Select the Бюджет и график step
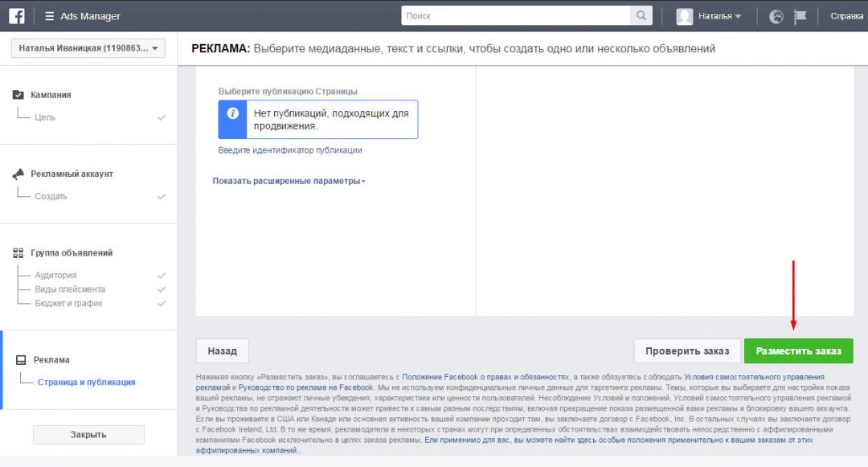This screenshot has height=467, width=868. click(x=68, y=303)
